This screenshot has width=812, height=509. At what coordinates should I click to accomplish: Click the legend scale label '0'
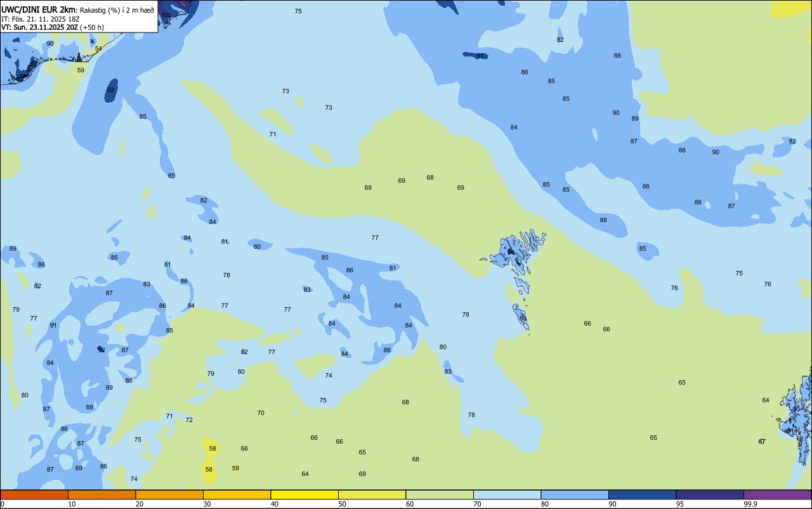2,504
